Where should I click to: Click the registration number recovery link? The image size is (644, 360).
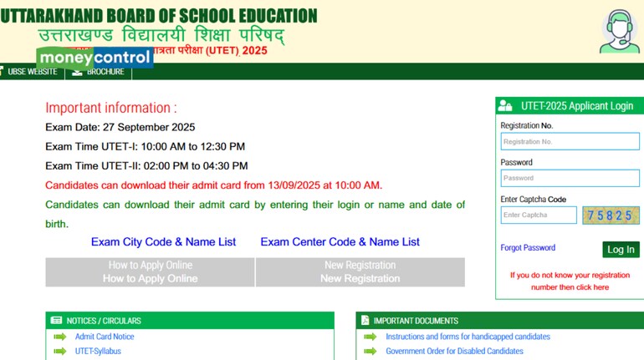570,281
